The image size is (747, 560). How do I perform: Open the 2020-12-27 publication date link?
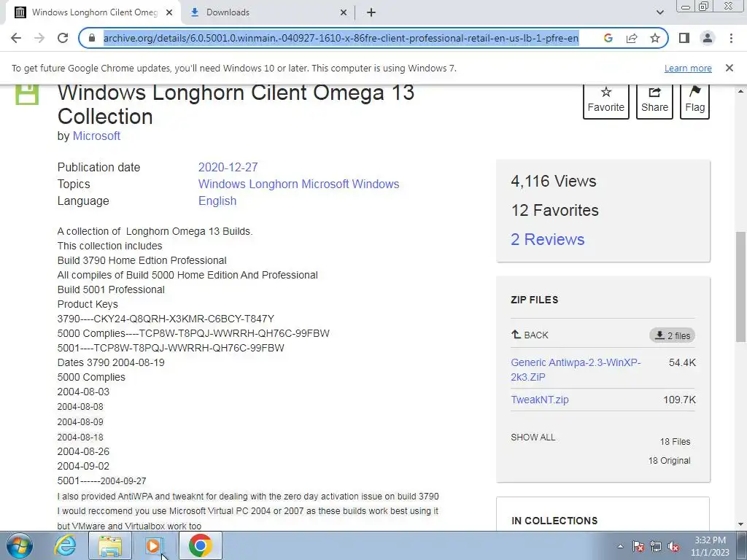tap(228, 167)
